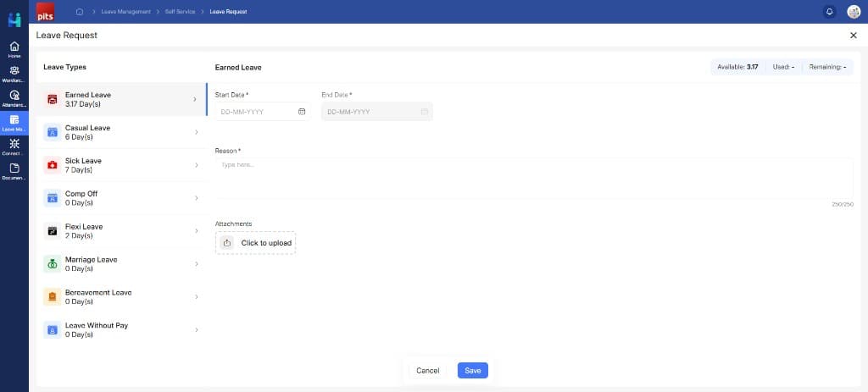This screenshot has width=868, height=392.
Task: Expand the Bereavement Leave chevron
Action: coord(197,297)
